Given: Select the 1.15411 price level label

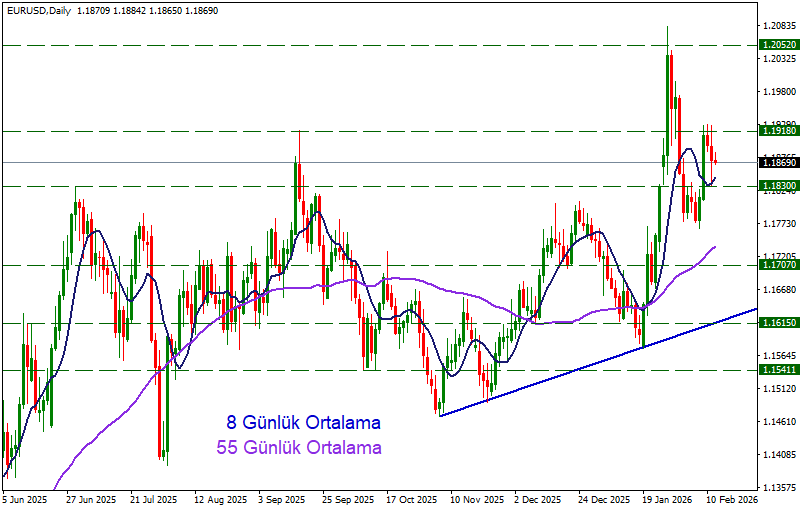Looking at the screenshot, I should 779,370.
